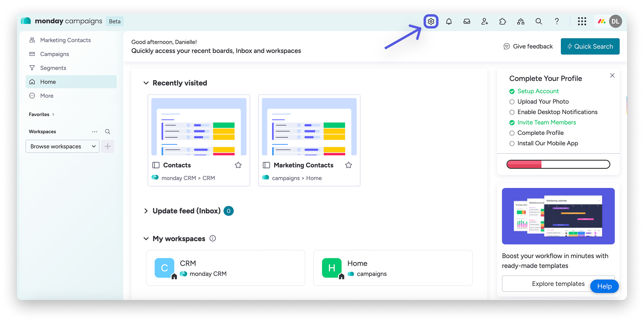This screenshot has width=644, height=322.
Task: Click the templates preview image
Action: coord(558,216)
